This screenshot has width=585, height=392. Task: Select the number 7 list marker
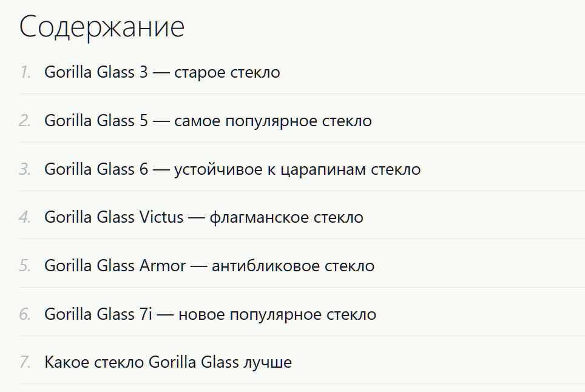click(25, 362)
